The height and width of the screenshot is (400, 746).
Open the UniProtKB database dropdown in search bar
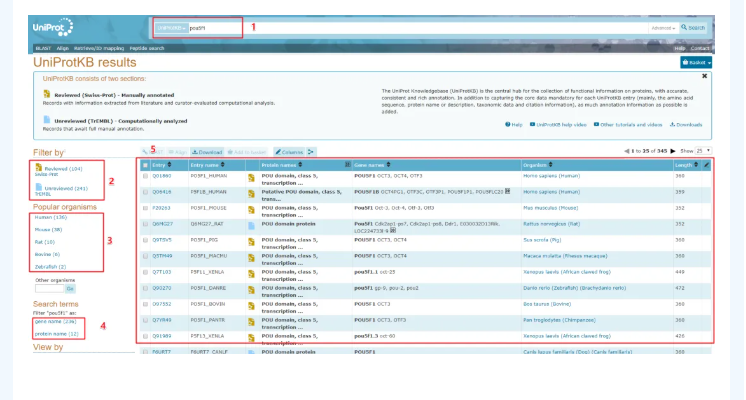point(171,28)
